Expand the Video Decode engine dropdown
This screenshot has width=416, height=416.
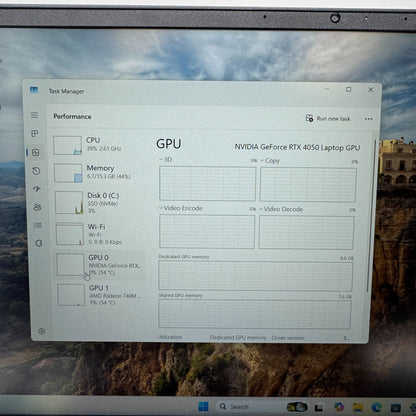(281, 209)
